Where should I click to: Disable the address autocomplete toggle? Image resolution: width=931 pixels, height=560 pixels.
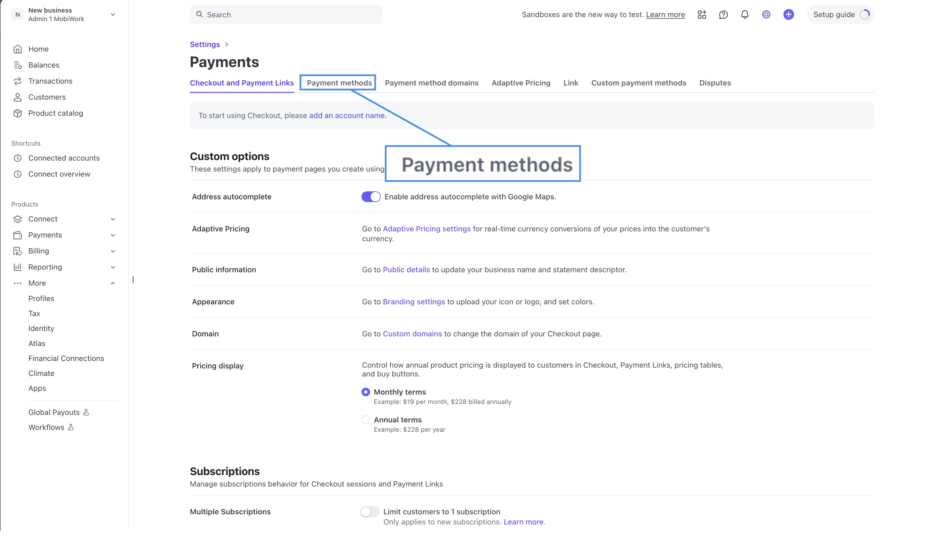371,197
